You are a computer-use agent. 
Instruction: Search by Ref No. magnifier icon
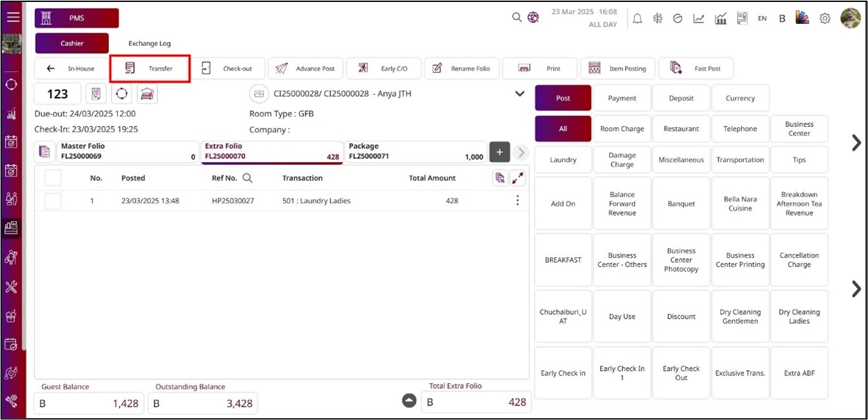coord(247,178)
